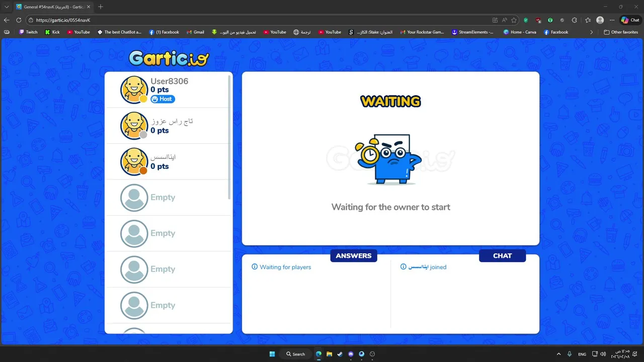The image size is (644, 362).
Task: Open the Windows Start menu
Action: click(x=272, y=354)
